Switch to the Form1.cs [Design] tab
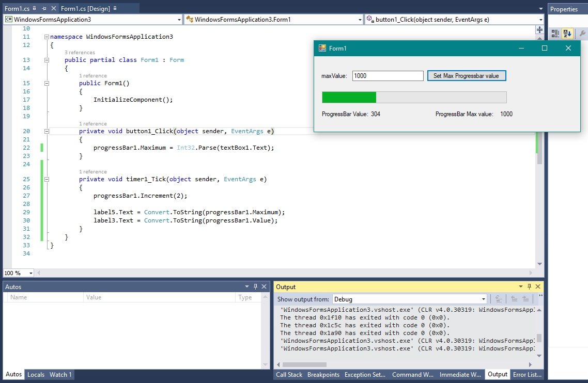This screenshot has width=588, height=383. 85,9
